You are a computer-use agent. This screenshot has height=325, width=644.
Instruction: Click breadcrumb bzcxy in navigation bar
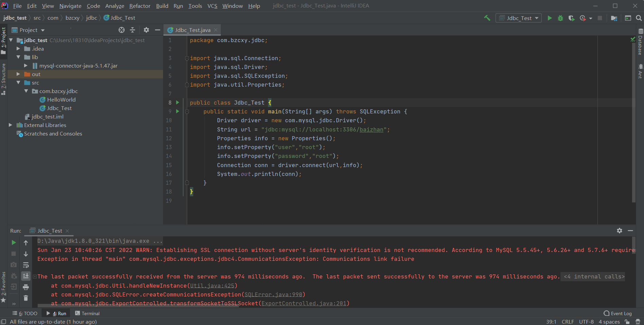point(72,18)
